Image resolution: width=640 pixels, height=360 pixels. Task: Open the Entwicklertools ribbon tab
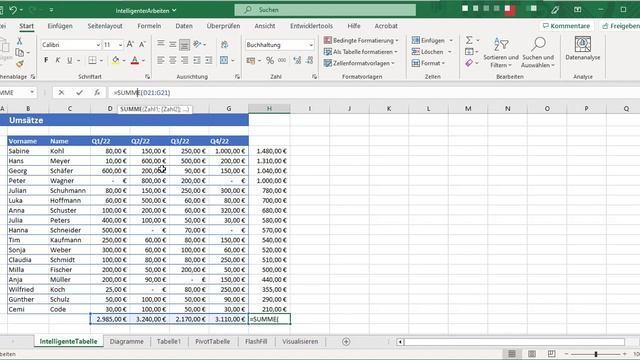pyautogui.click(x=311, y=26)
